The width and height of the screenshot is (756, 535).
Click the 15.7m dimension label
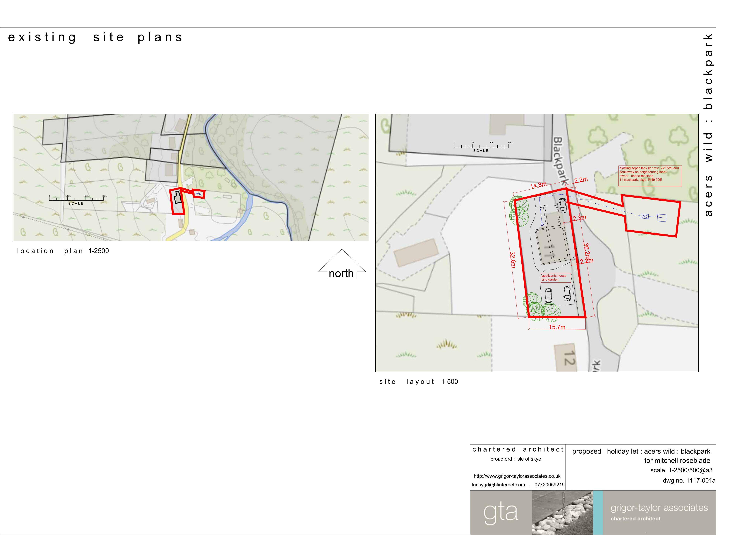pyautogui.click(x=557, y=327)
